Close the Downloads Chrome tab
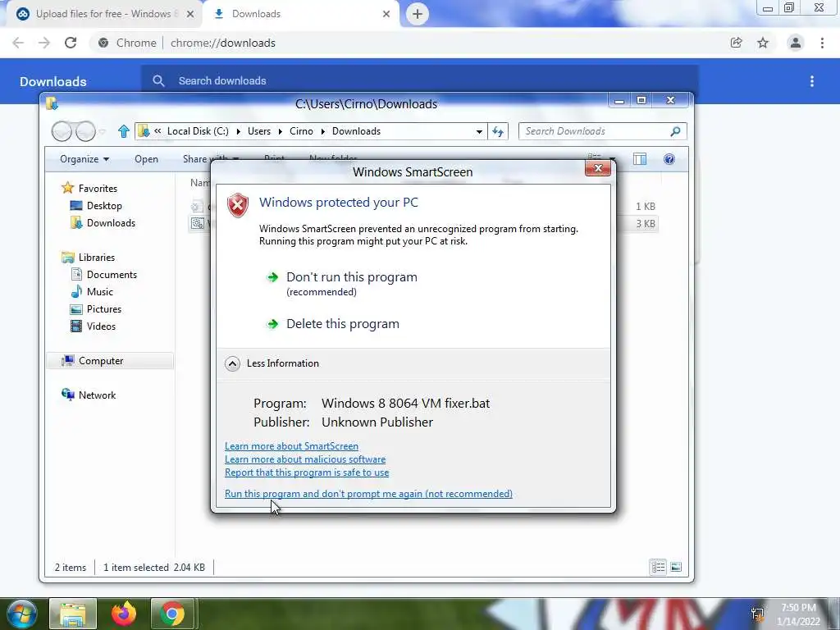Image resolution: width=840 pixels, height=630 pixels. [386, 14]
